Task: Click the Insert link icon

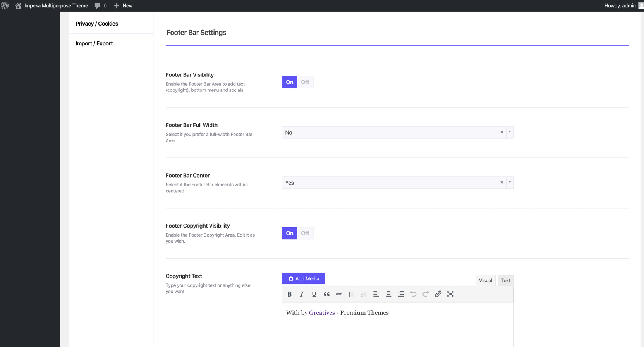Action: pyautogui.click(x=438, y=294)
